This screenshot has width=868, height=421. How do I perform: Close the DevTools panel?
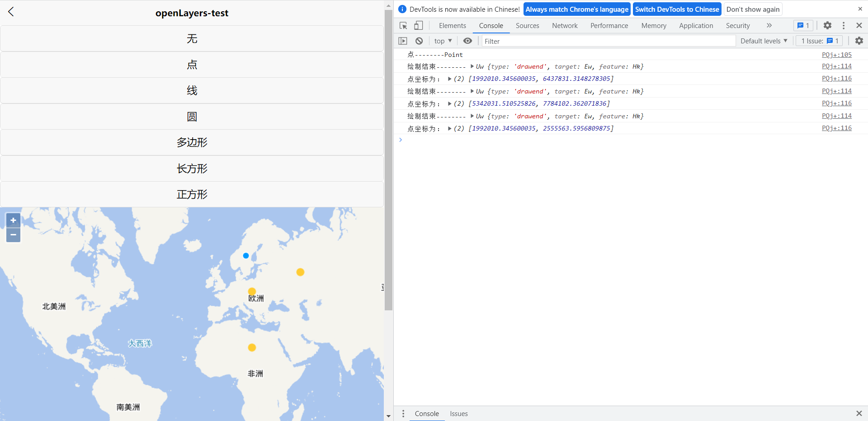coord(859,26)
